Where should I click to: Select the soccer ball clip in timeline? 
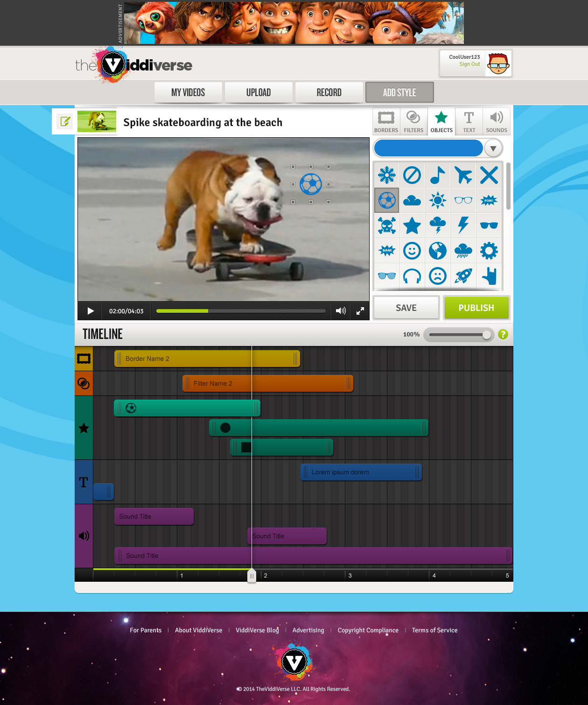187,408
